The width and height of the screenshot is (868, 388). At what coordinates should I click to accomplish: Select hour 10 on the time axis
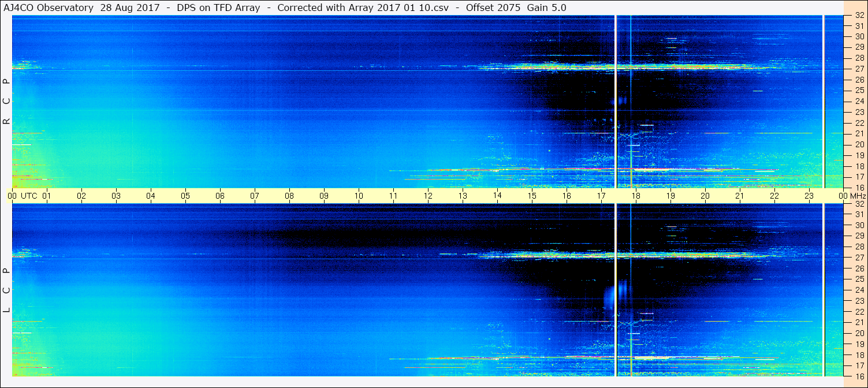tap(359, 196)
